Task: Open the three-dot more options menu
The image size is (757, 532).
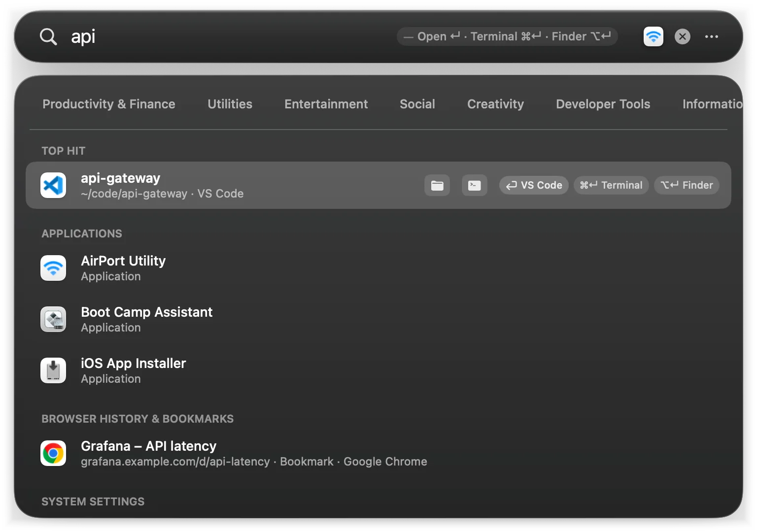Action: [712, 36]
